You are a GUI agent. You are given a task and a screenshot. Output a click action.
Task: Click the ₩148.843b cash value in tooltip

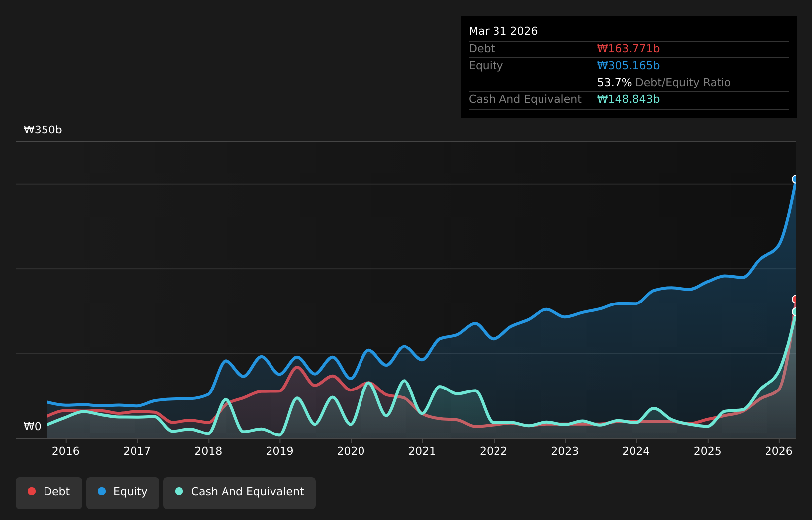629,99
